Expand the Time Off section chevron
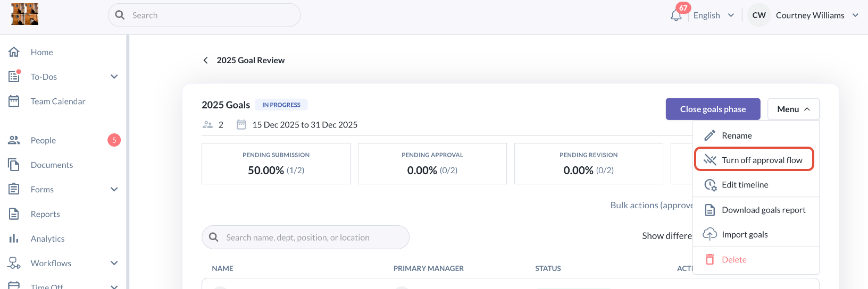 pyautogui.click(x=114, y=286)
